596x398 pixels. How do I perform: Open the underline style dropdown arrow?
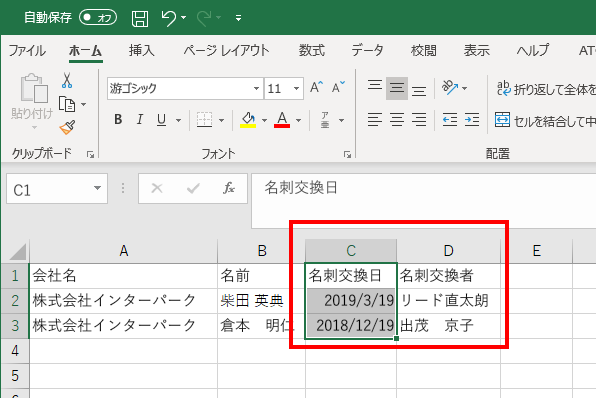(x=178, y=121)
